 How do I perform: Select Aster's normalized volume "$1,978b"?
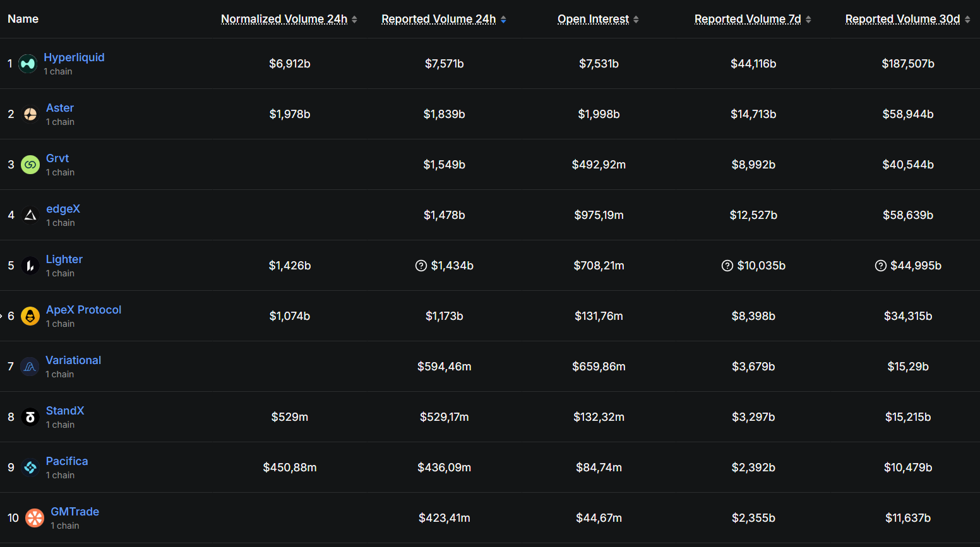coord(290,114)
